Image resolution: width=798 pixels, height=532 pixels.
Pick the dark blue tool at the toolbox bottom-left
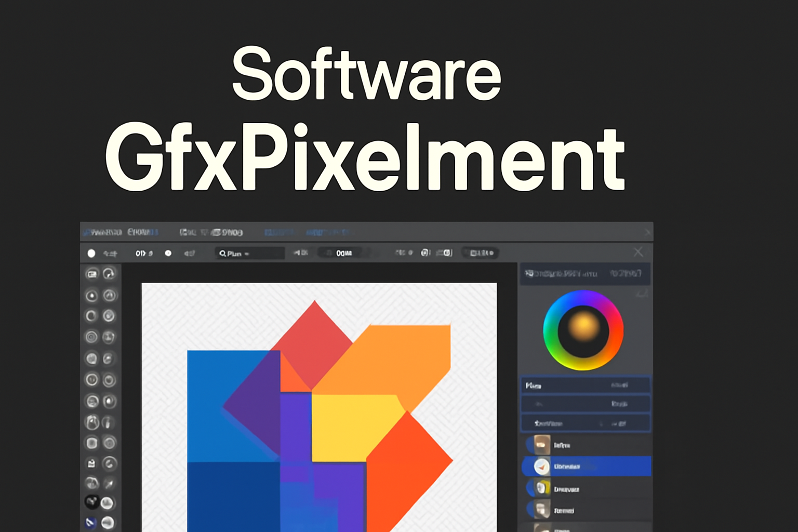91,522
